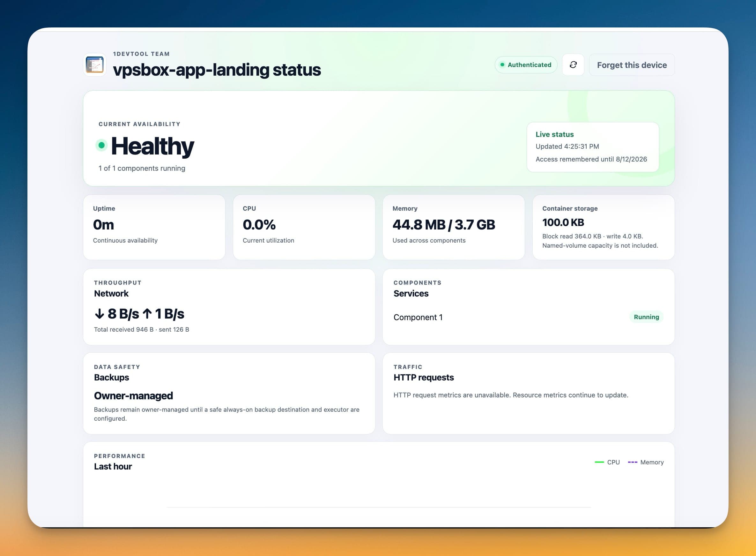Click the Owner-managed backups heading
This screenshot has height=556, width=756.
pyautogui.click(x=133, y=395)
